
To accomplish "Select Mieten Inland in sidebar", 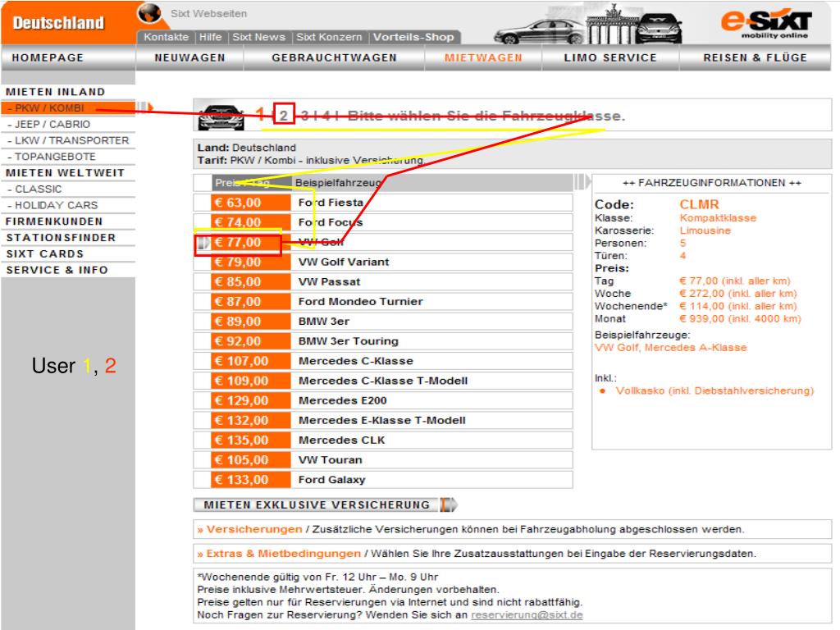I will click(x=55, y=92).
